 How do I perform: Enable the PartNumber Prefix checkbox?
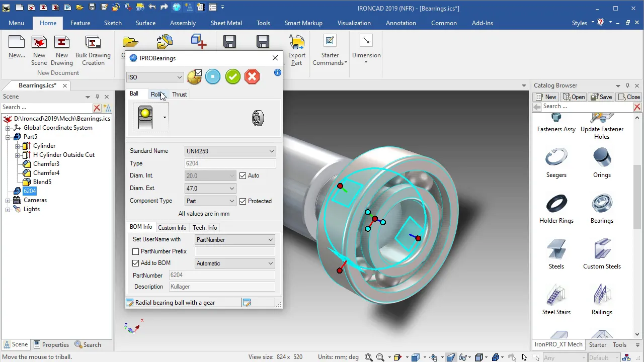click(x=136, y=251)
